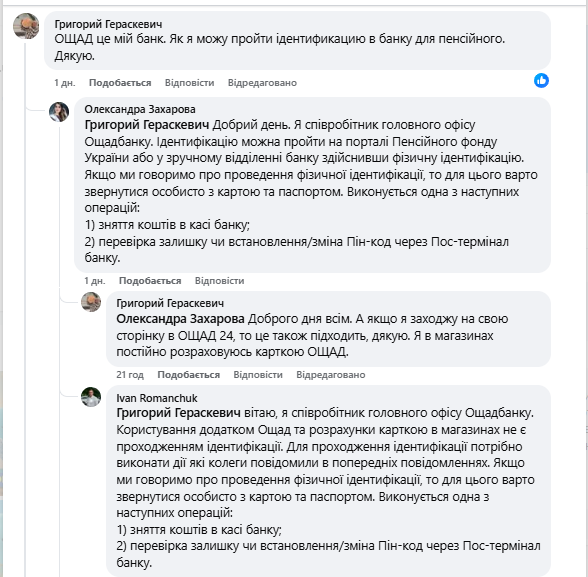Screen dimensions: 588x577
Task: Click Відповісти under the 21 год comment
Action: (258, 375)
